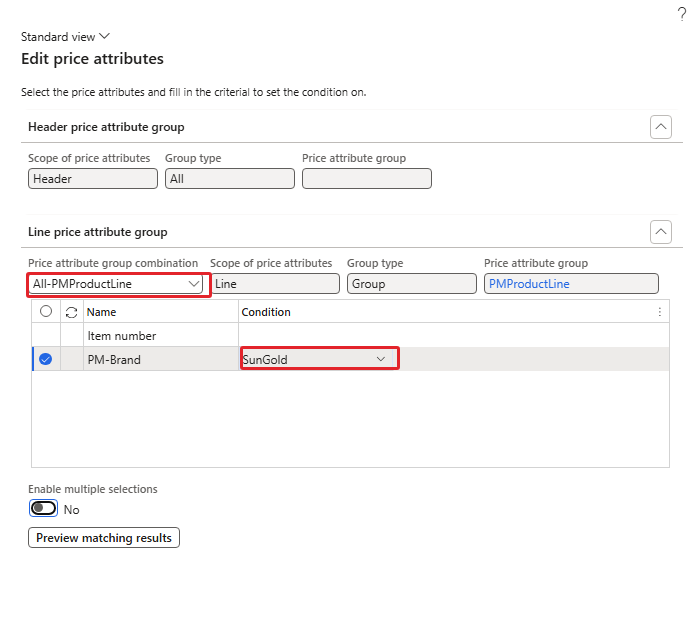This screenshot has height=640, width=700.
Task: Toggle Enable multiple selections switch
Action: coord(43,508)
